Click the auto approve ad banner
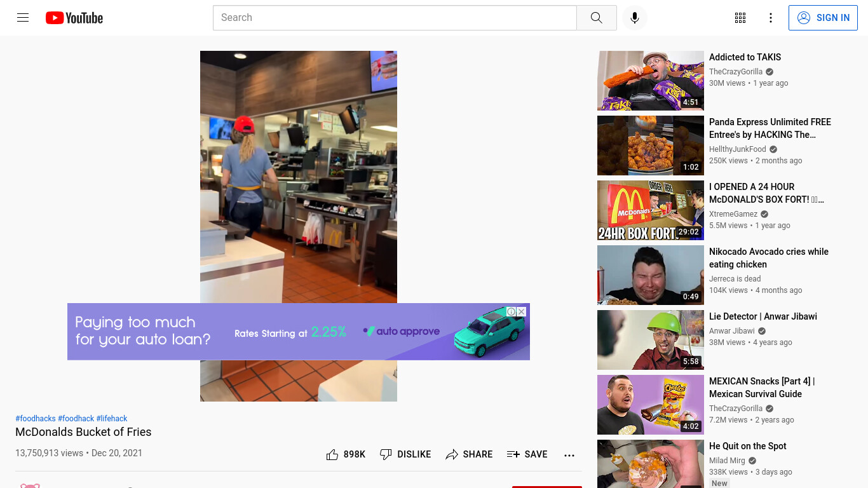868x488 pixels. (x=299, y=332)
